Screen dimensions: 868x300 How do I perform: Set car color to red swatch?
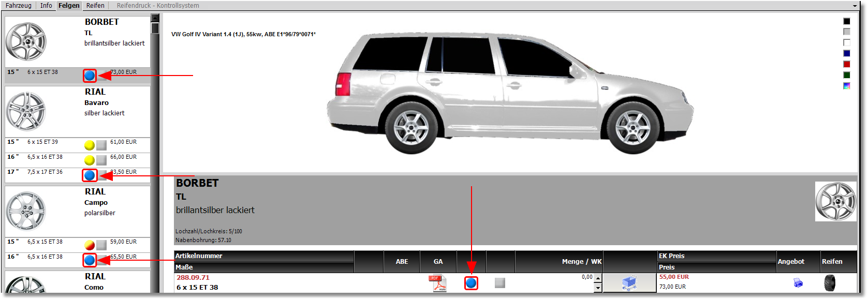tap(847, 64)
